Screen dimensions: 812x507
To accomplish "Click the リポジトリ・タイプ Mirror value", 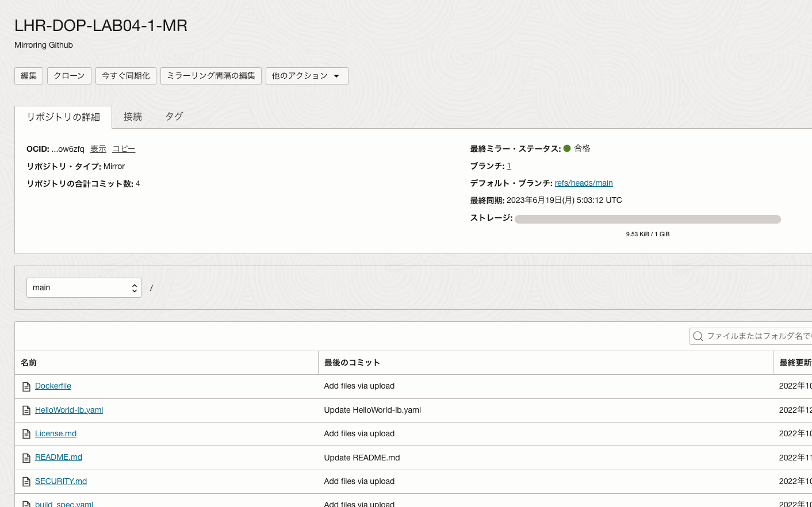I will 114,166.
